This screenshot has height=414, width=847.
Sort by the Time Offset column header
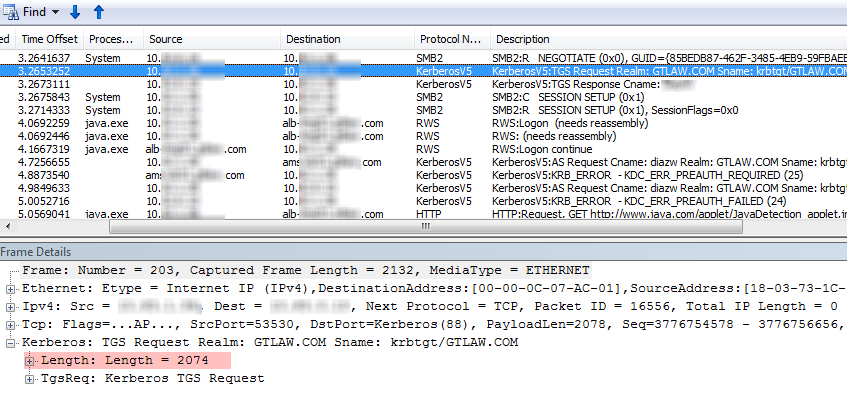50,39
